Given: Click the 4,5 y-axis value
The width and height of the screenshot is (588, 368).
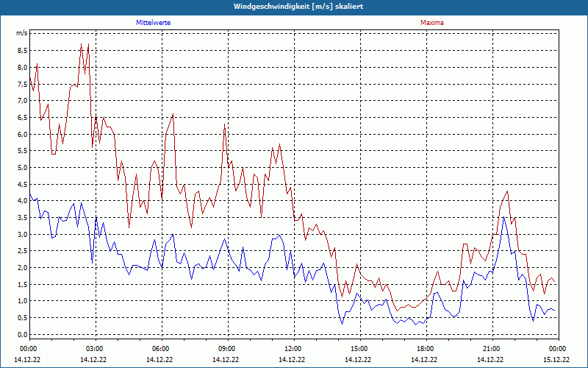Looking at the screenshot, I should [x=23, y=185].
